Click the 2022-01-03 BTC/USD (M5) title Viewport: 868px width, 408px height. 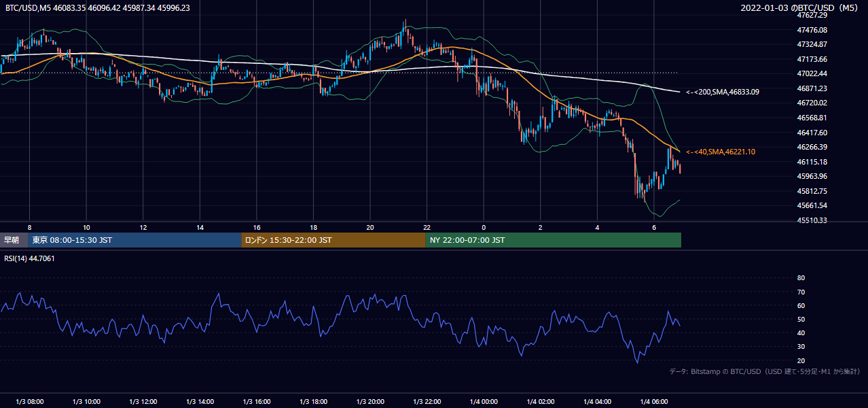(801, 8)
